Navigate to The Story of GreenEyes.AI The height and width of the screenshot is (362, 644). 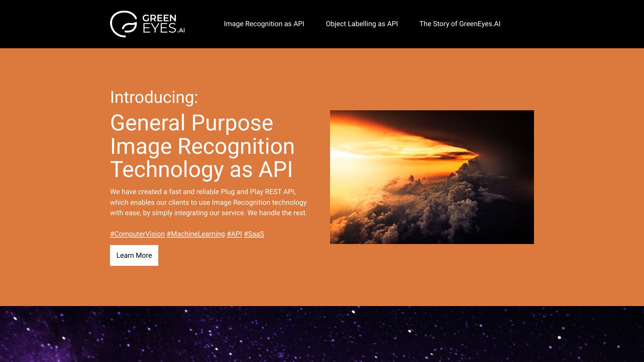click(460, 24)
